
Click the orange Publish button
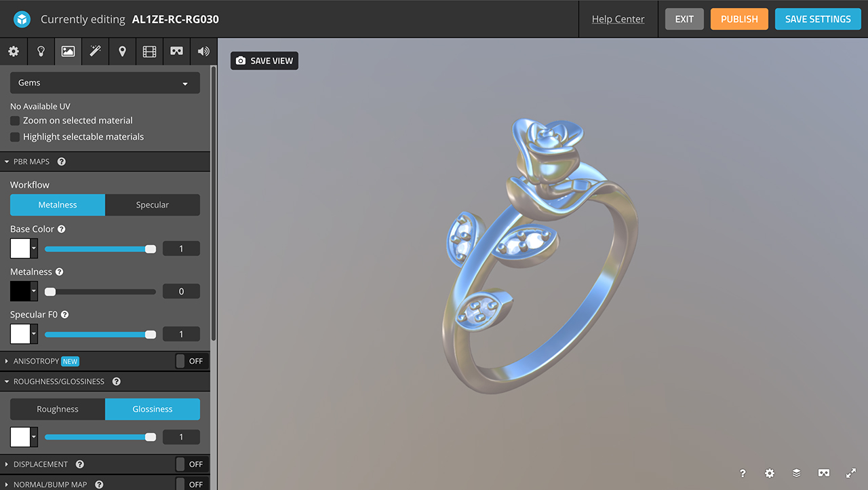click(739, 19)
